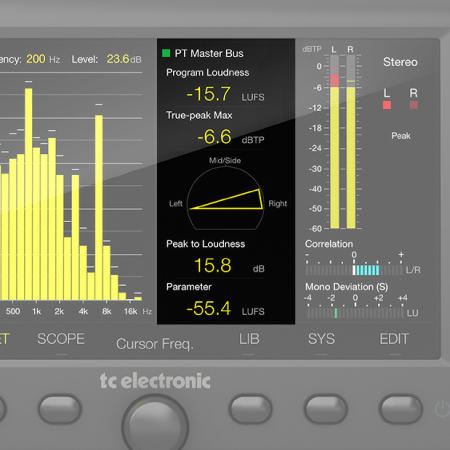Select the EDIT soft key
Image resolution: width=450 pixels, height=450 pixels.
pyautogui.click(x=394, y=339)
